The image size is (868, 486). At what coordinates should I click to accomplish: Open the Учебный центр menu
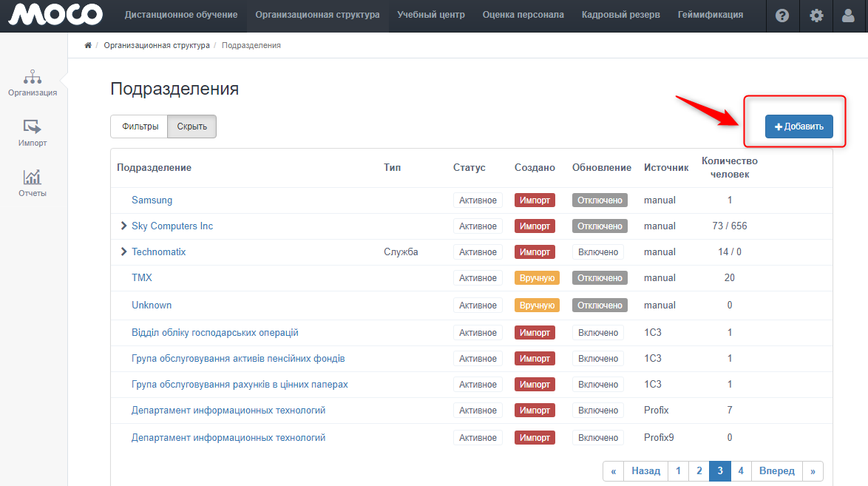coord(431,15)
